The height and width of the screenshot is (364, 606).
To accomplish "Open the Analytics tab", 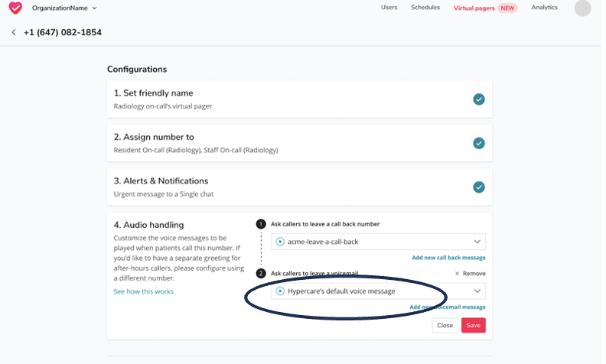I will click(x=544, y=8).
